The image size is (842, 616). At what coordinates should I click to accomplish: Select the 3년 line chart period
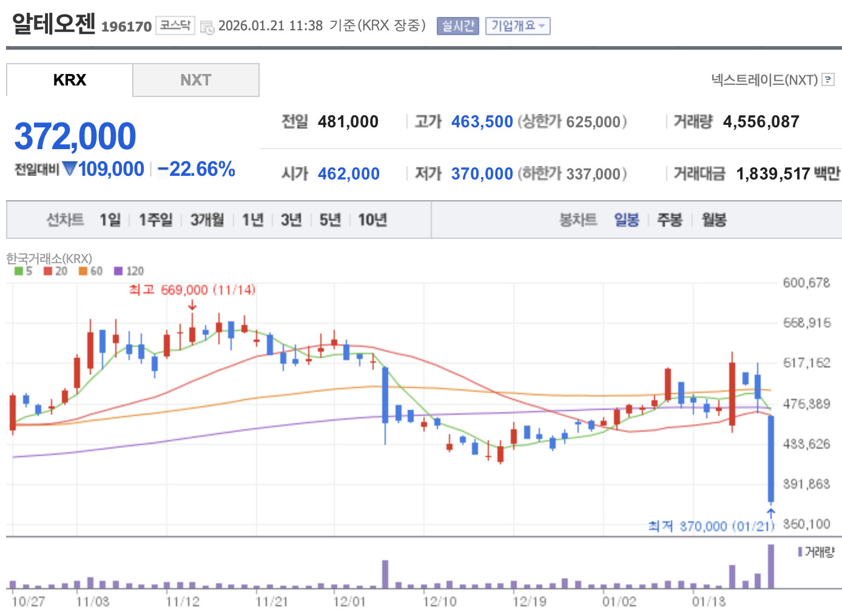click(291, 219)
